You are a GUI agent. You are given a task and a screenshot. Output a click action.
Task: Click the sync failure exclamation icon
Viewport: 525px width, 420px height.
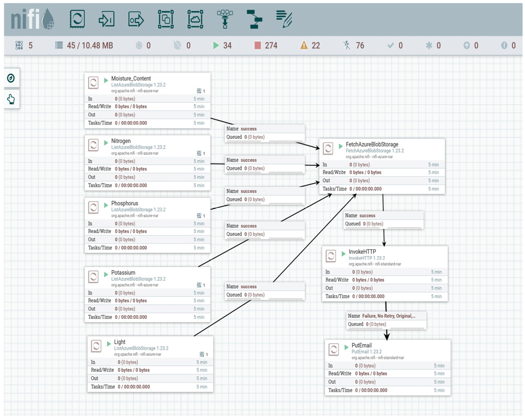pos(504,45)
